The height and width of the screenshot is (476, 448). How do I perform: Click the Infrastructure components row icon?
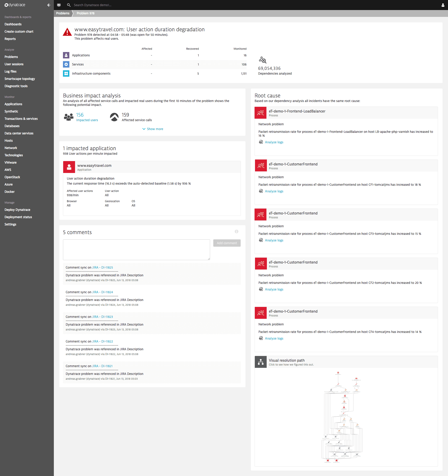tap(66, 73)
